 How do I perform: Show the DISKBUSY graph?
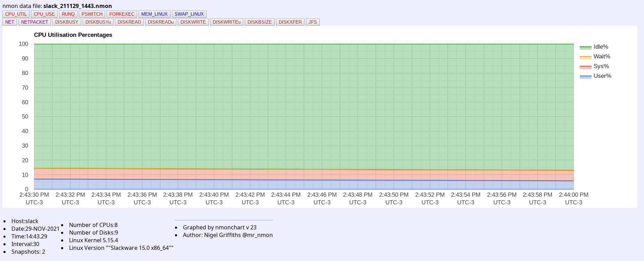pyautogui.click(x=67, y=22)
